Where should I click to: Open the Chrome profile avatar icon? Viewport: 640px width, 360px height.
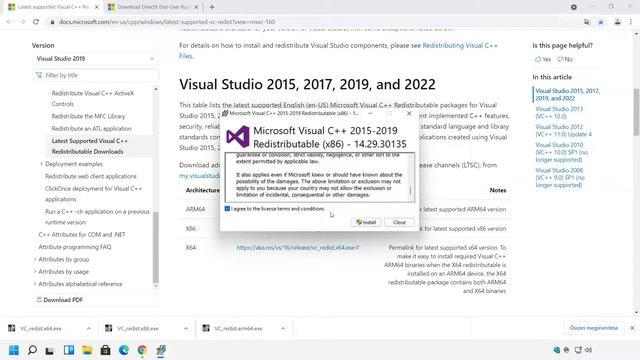point(618,22)
